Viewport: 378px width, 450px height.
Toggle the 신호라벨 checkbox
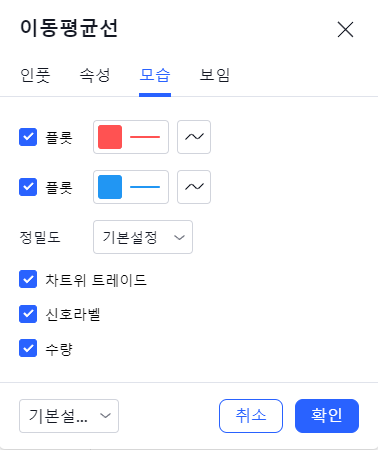tap(28, 314)
